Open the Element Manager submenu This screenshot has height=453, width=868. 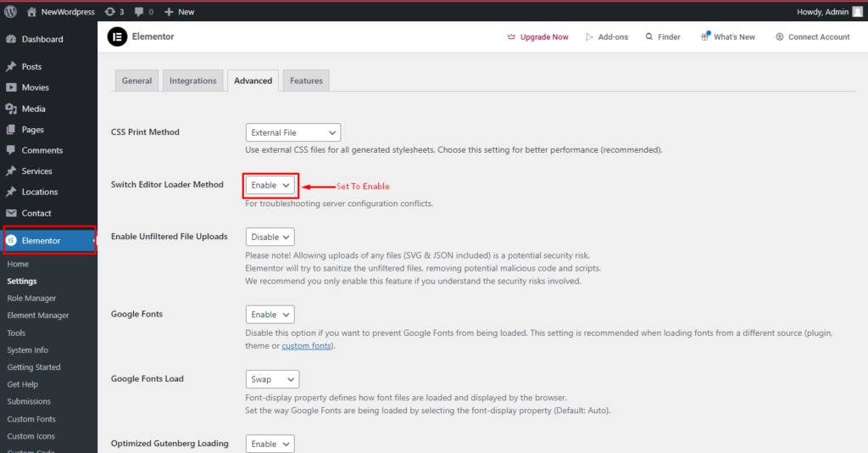point(38,315)
